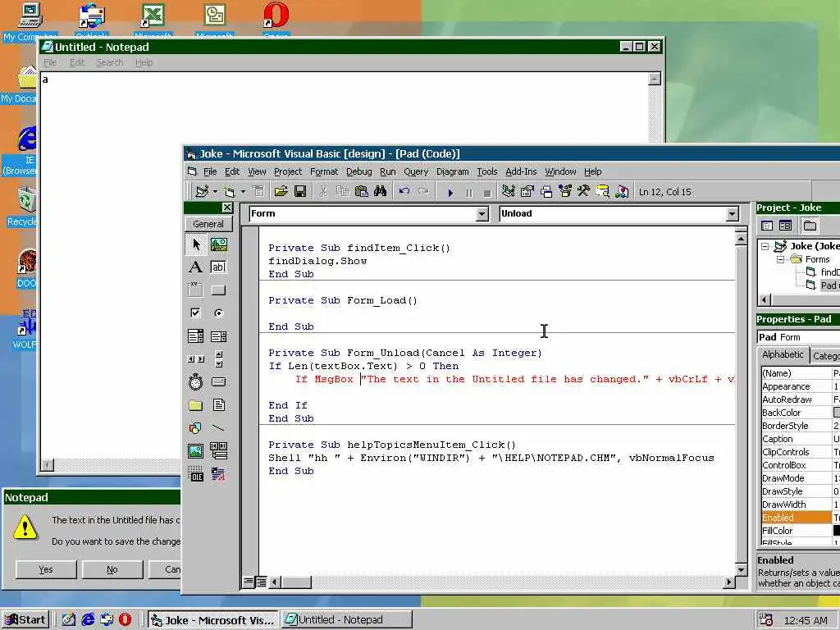Open the Form Layout Window icon

coord(546,191)
